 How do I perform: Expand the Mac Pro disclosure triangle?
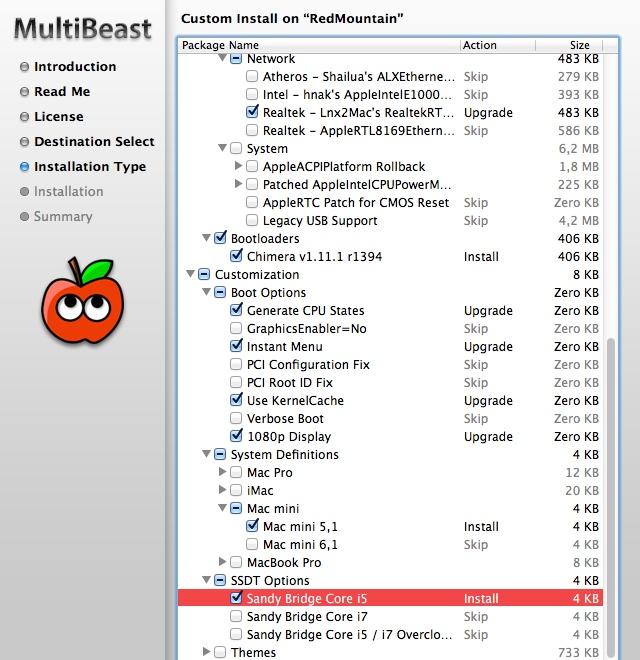pos(222,472)
